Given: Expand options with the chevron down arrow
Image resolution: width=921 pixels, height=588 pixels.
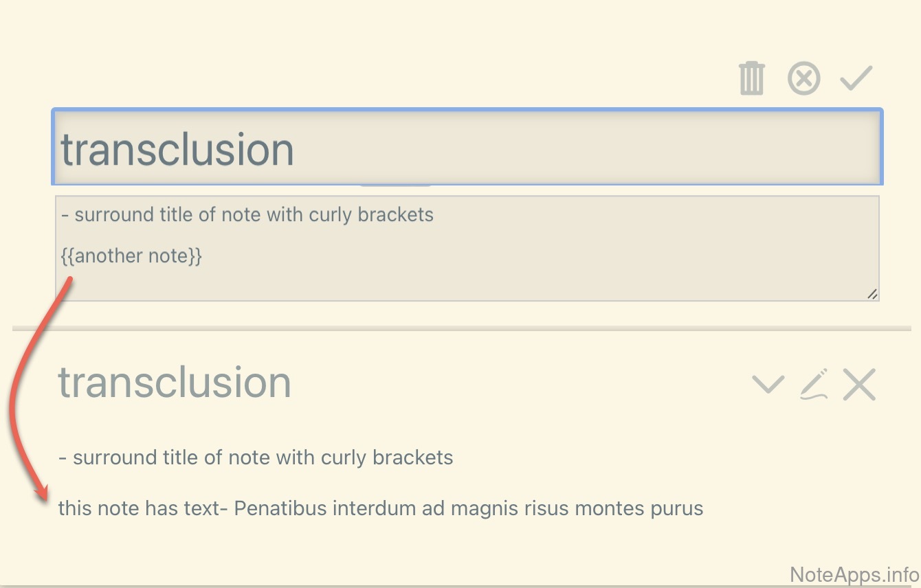Looking at the screenshot, I should [768, 384].
